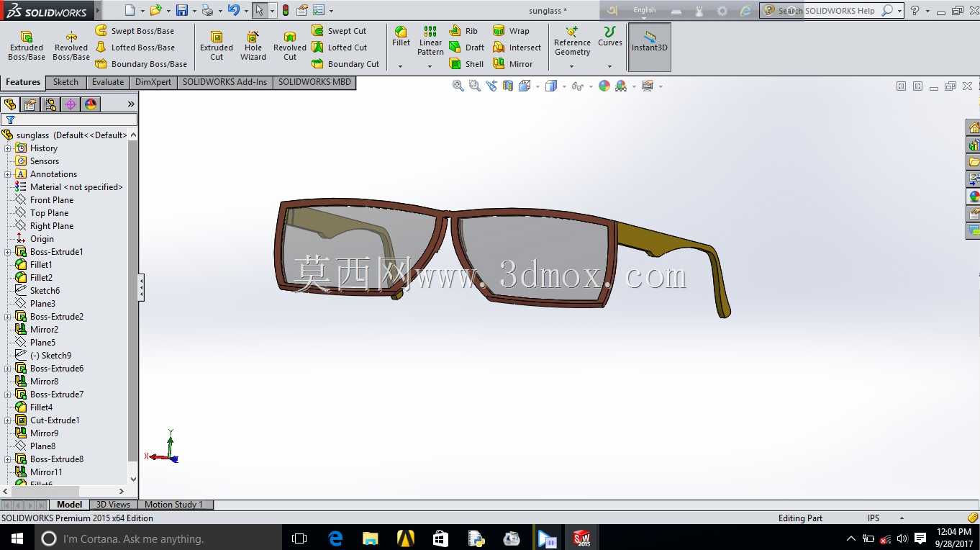980x550 pixels.
Task: Click the Rebuild traffic light icon
Action: point(286,10)
